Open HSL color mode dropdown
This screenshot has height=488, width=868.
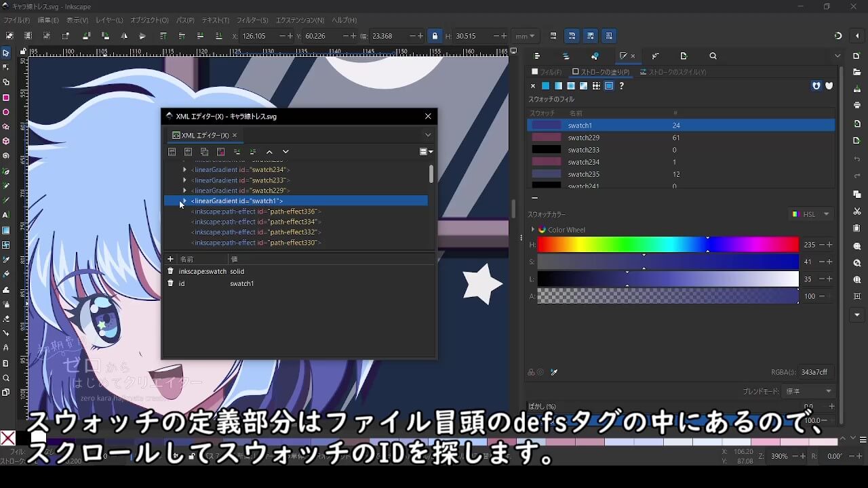pos(811,214)
